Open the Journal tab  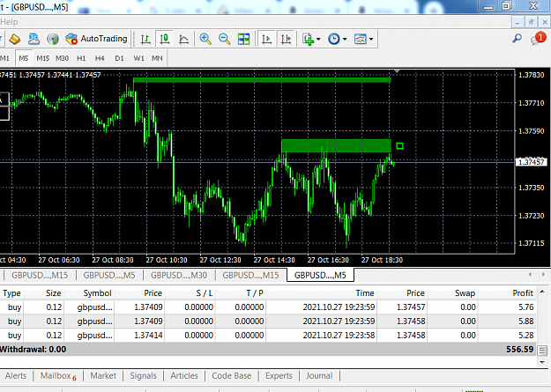(319, 376)
